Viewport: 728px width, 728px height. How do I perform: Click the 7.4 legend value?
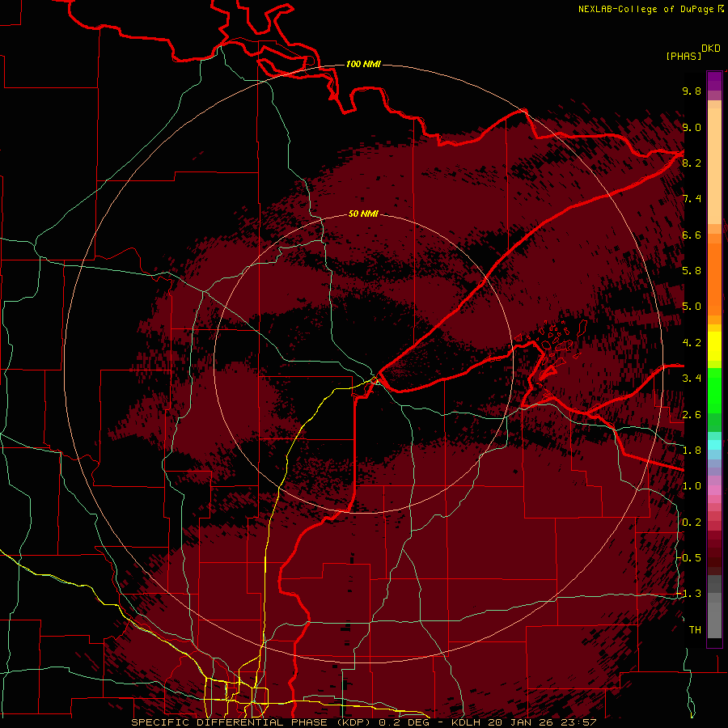click(x=692, y=199)
